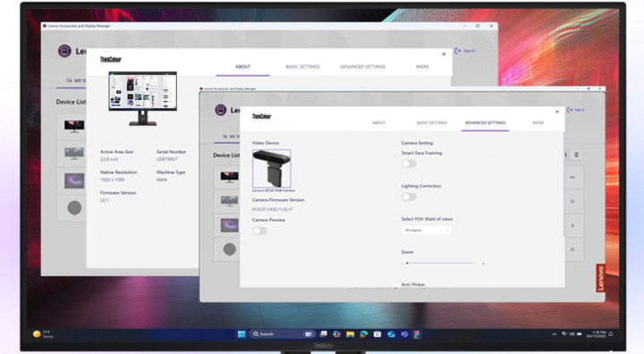The height and width of the screenshot is (354, 644).
Task: Select My Devices tab in the back window
Action: pyautogui.click(x=76, y=80)
